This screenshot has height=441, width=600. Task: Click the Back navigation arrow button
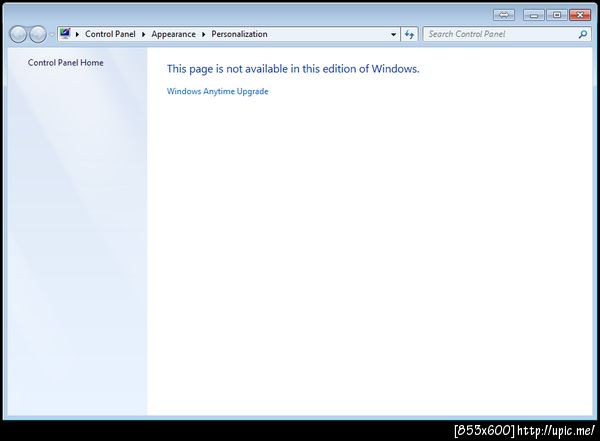pos(18,34)
